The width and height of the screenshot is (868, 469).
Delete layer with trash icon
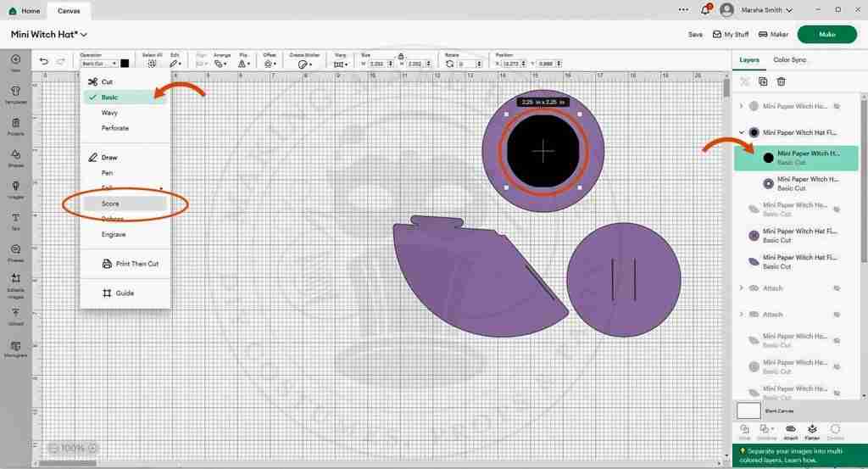click(782, 81)
